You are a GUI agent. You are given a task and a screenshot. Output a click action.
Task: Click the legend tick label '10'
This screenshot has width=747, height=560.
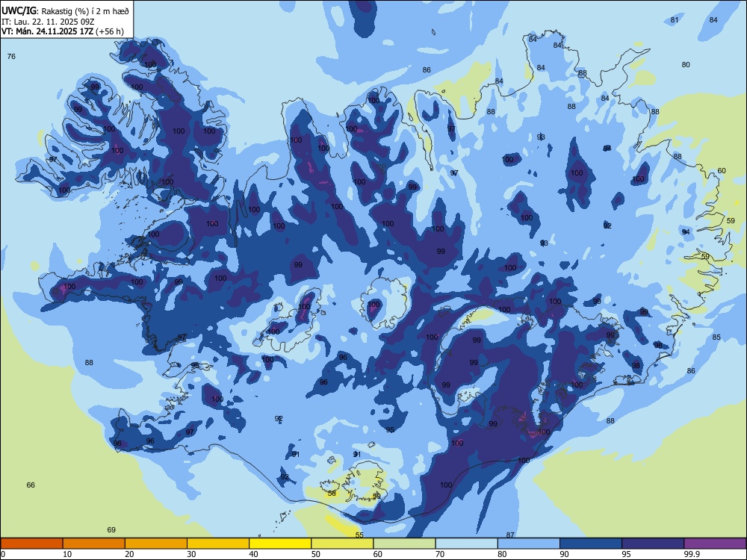(x=68, y=554)
